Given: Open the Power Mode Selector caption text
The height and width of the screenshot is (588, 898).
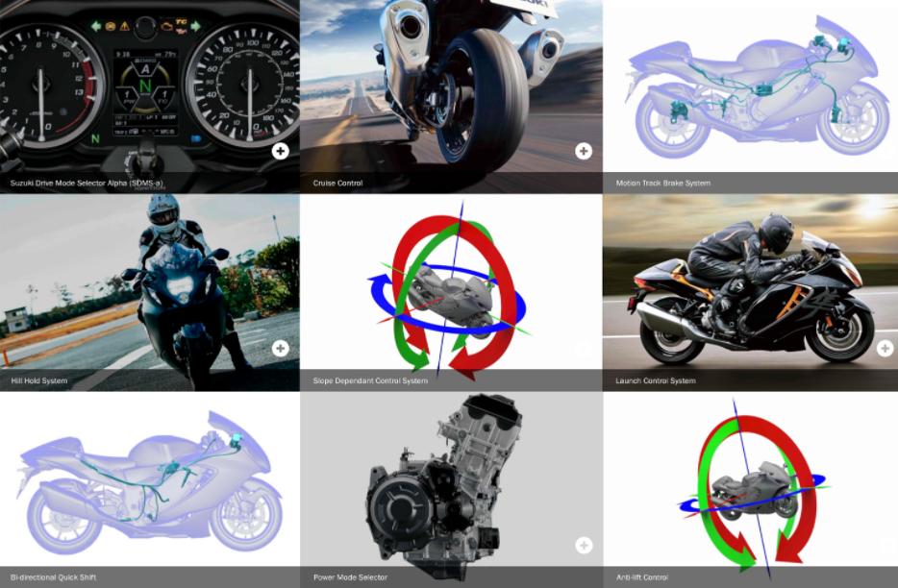Looking at the screenshot, I should [x=350, y=577].
